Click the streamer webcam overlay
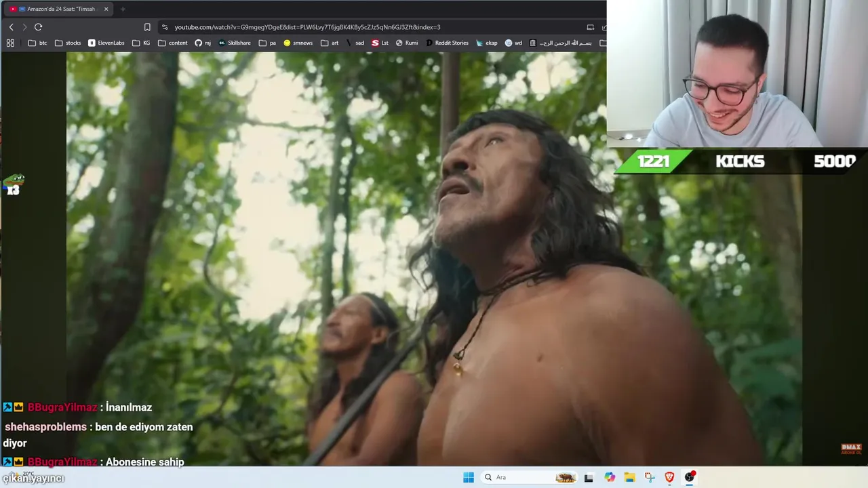The height and width of the screenshot is (488, 868). [737, 73]
